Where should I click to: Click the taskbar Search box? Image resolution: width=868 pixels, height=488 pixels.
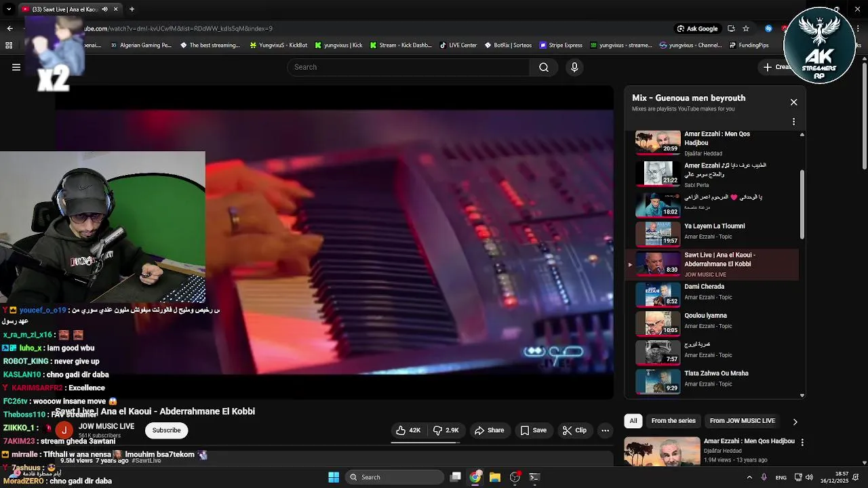tap(395, 477)
